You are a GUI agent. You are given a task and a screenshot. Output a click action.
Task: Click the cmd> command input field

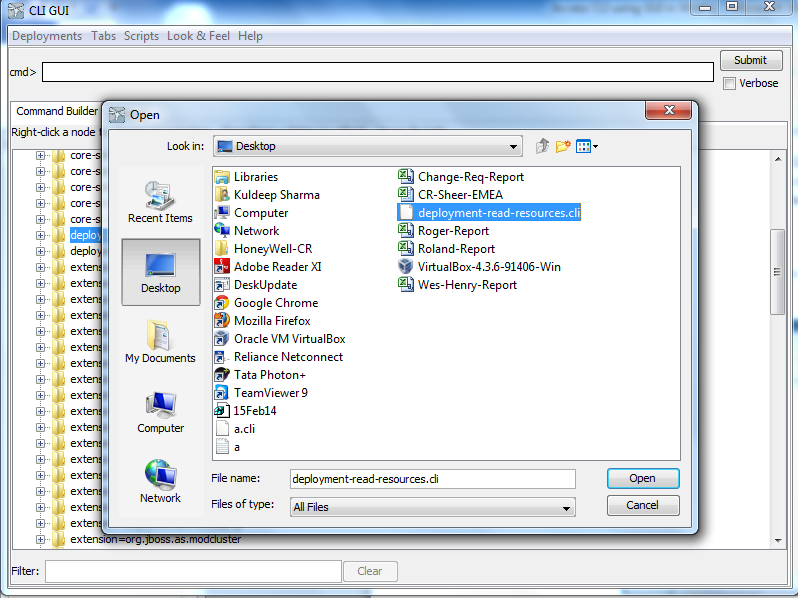tap(378, 72)
